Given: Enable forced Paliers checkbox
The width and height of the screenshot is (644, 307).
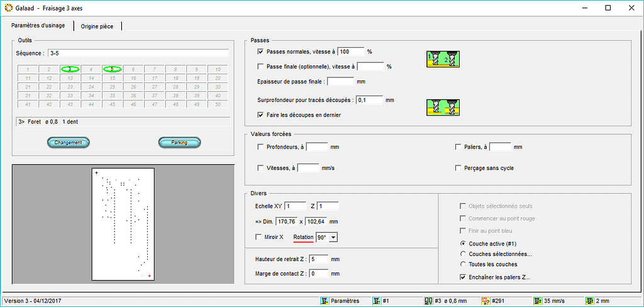Looking at the screenshot, I should point(458,147).
